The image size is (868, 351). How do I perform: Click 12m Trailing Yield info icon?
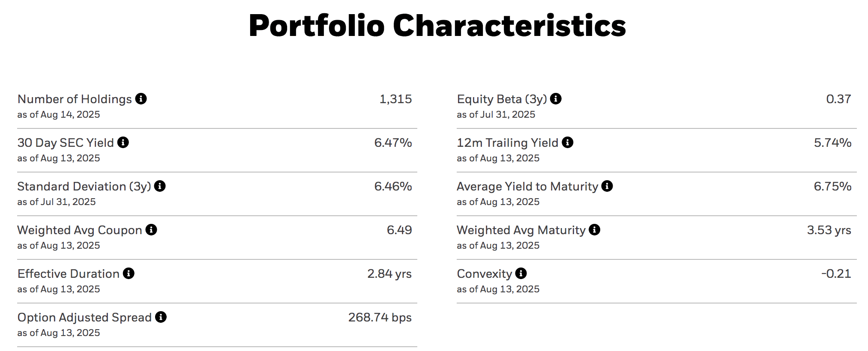click(x=568, y=143)
